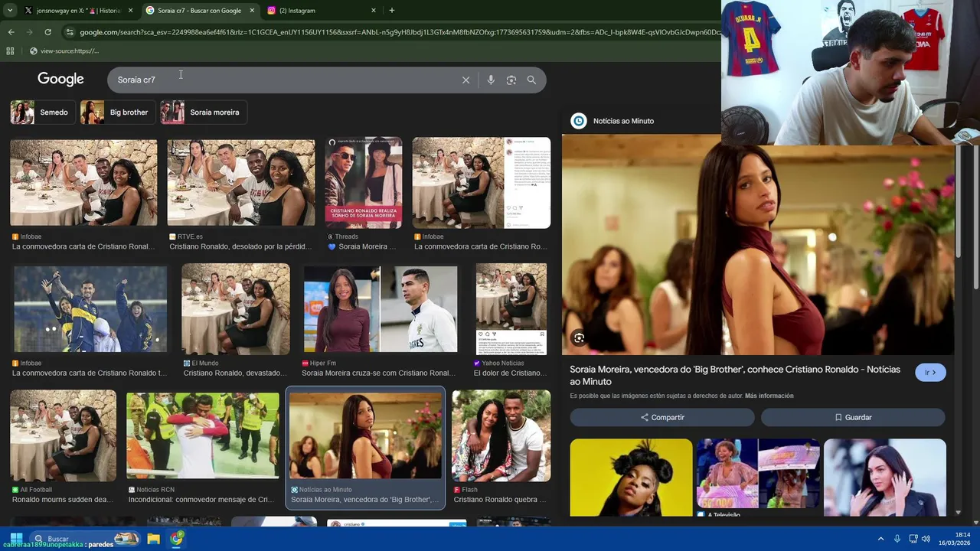The width and height of the screenshot is (980, 551).
Task: Open the selected Notícias ao Minuto thumbnail
Action: [x=365, y=435]
